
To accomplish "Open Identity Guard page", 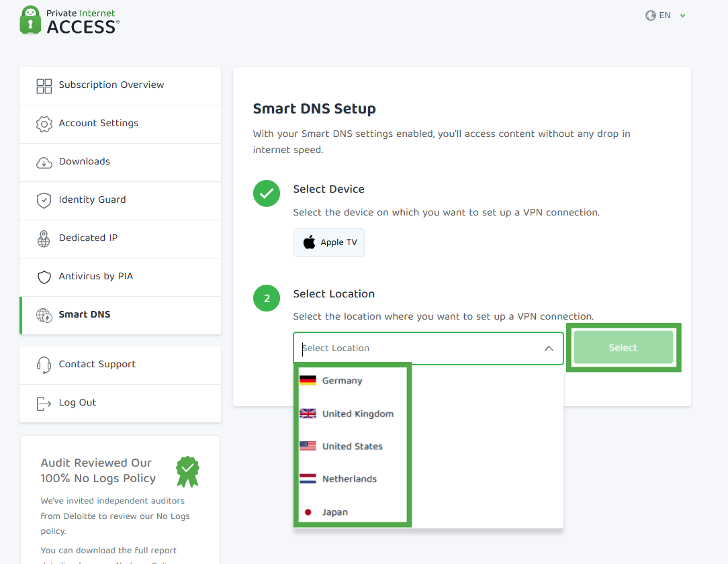I will click(x=120, y=201).
